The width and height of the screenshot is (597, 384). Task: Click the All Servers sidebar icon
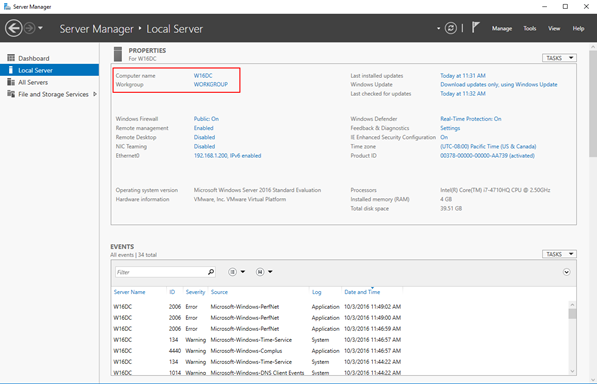click(x=11, y=82)
